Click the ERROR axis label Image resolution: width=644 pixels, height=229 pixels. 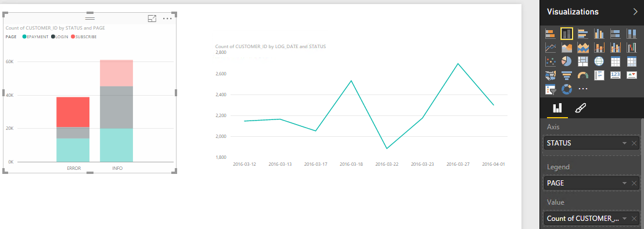74,168
